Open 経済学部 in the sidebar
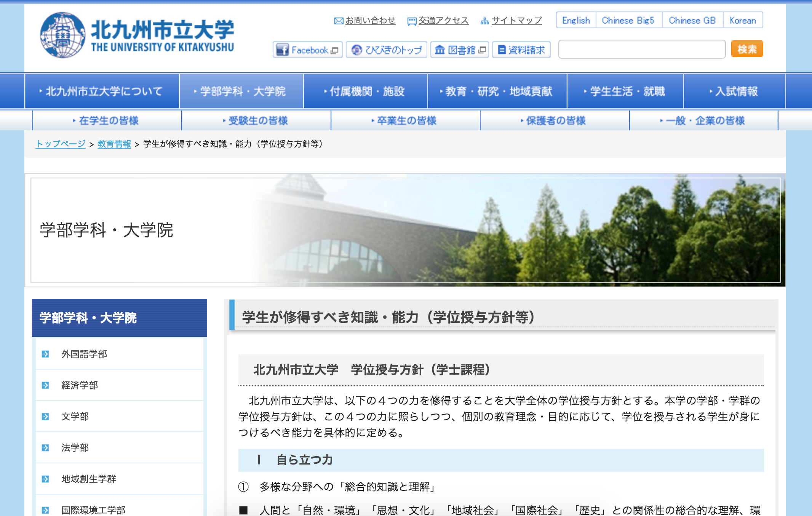 click(x=80, y=385)
